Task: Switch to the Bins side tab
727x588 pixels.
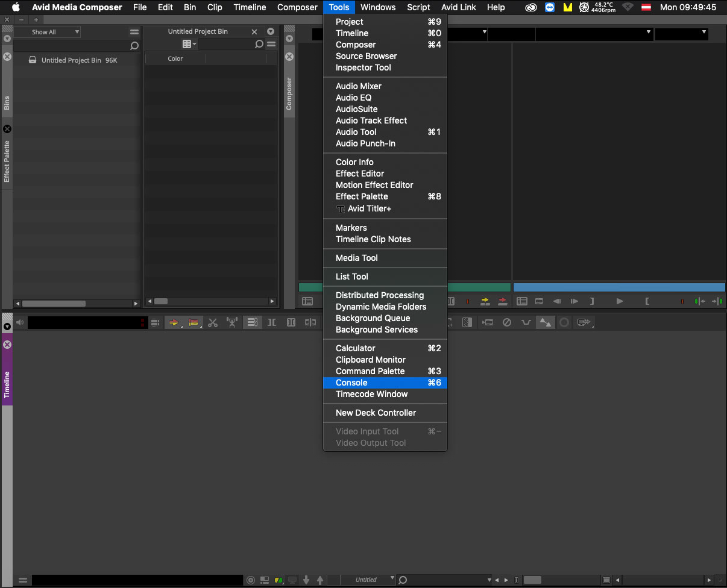Action: click(x=7, y=102)
